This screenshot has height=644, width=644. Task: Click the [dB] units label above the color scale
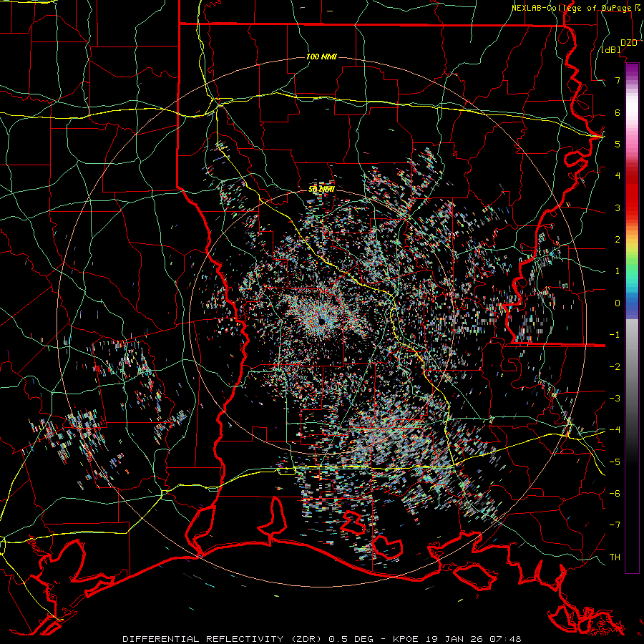[x=611, y=49]
